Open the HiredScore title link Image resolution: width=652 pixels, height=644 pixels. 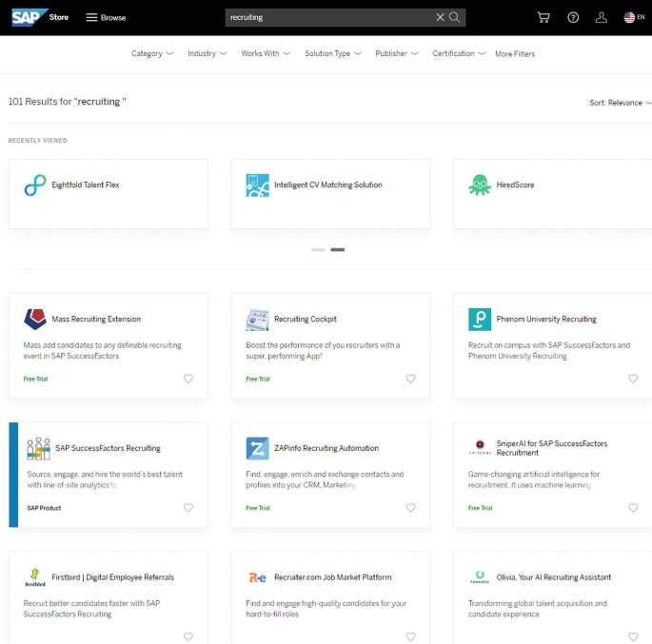pyautogui.click(x=515, y=185)
